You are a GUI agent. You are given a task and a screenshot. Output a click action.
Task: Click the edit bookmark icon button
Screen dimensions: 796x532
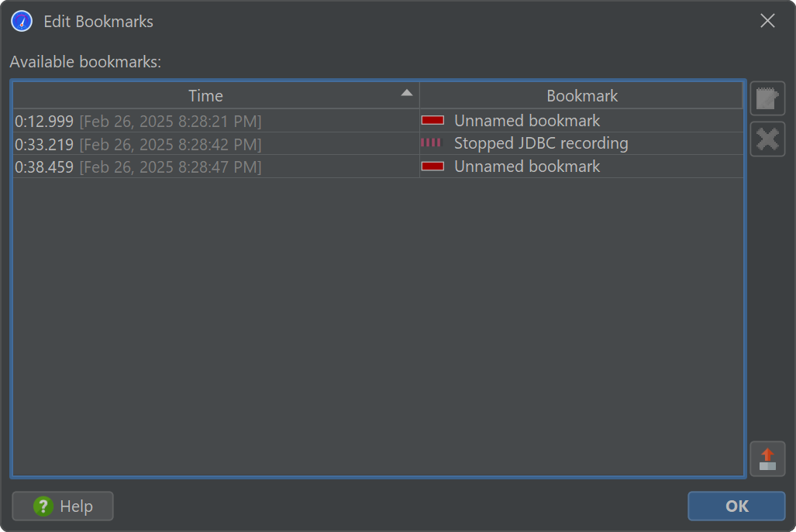767,98
